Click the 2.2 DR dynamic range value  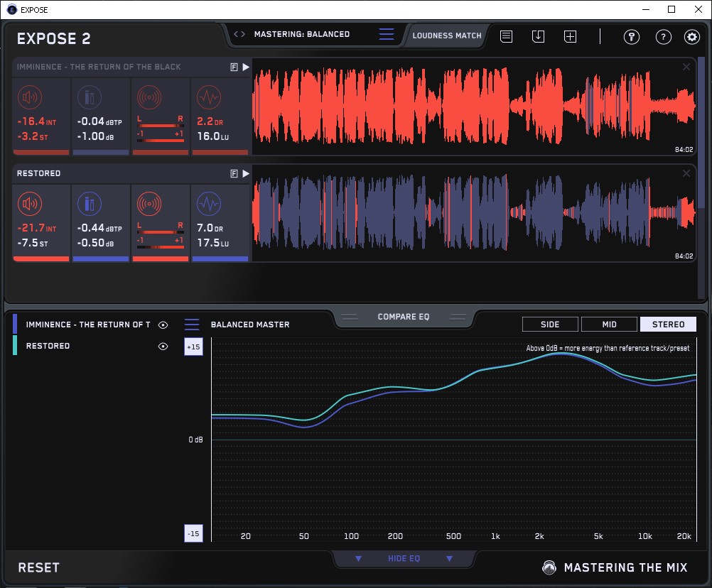(x=210, y=121)
